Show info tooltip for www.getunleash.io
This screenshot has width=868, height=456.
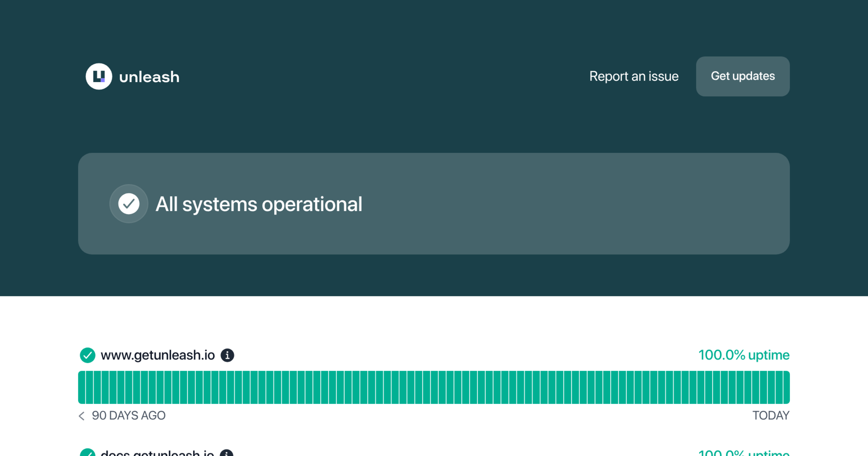(x=227, y=355)
